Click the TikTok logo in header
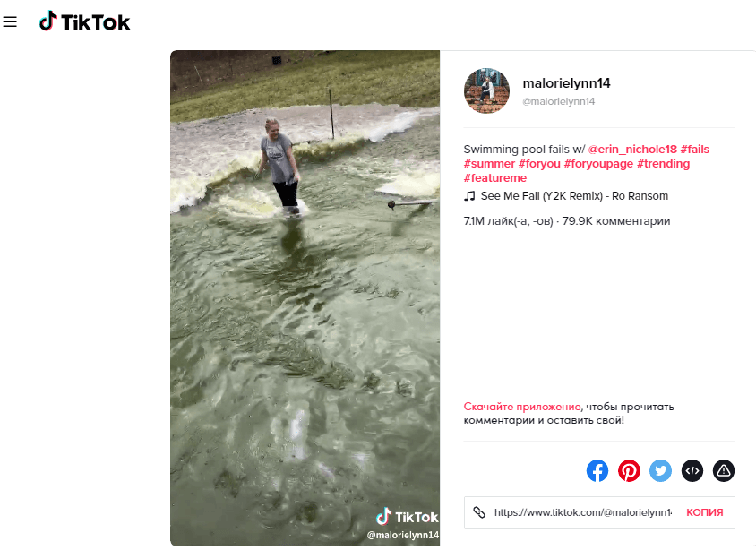 [x=85, y=21]
